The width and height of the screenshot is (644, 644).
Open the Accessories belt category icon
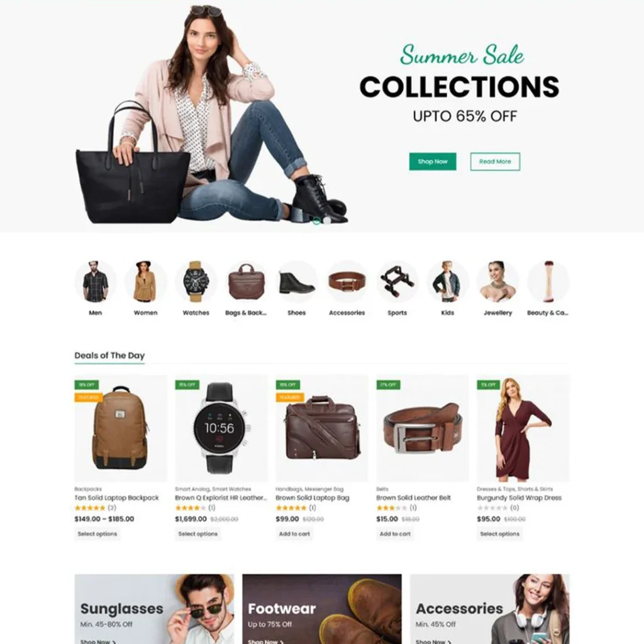coord(347,282)
